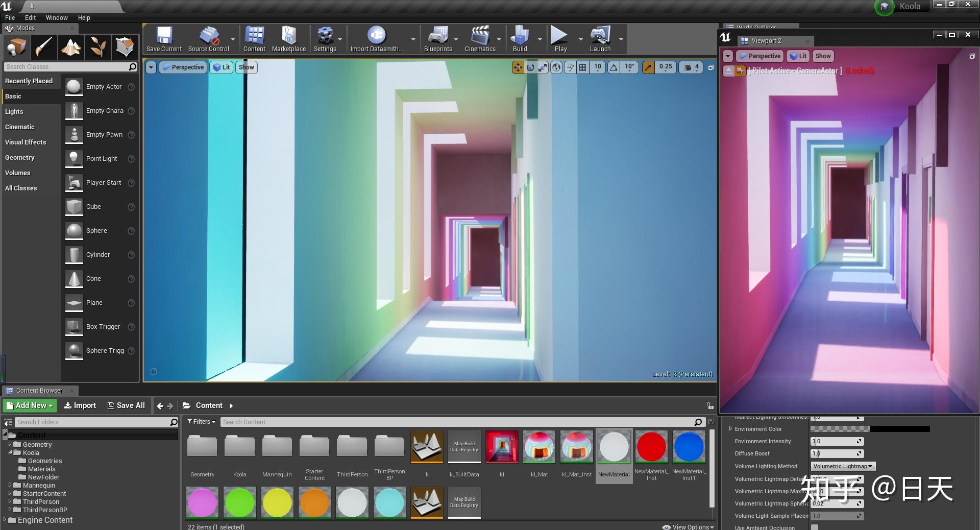Screen dimensions: 980x530
Task: Open the grid snap size 10 dropdown
Action: (x=598, y=67)
